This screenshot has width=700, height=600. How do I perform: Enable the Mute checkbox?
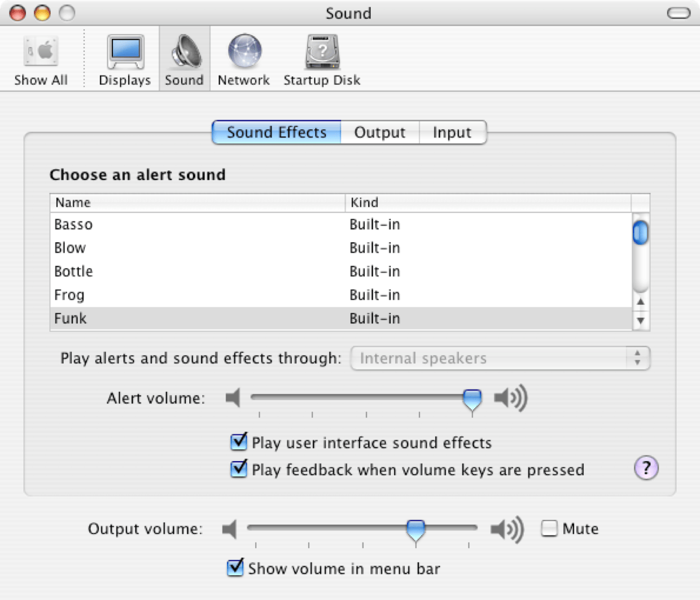[x=549, y=528]
